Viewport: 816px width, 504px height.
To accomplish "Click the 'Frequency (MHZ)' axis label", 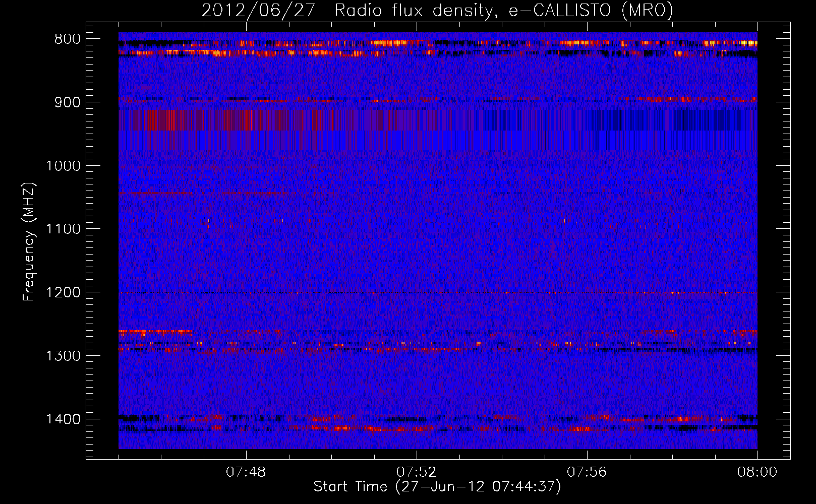I will pos(29,242).
